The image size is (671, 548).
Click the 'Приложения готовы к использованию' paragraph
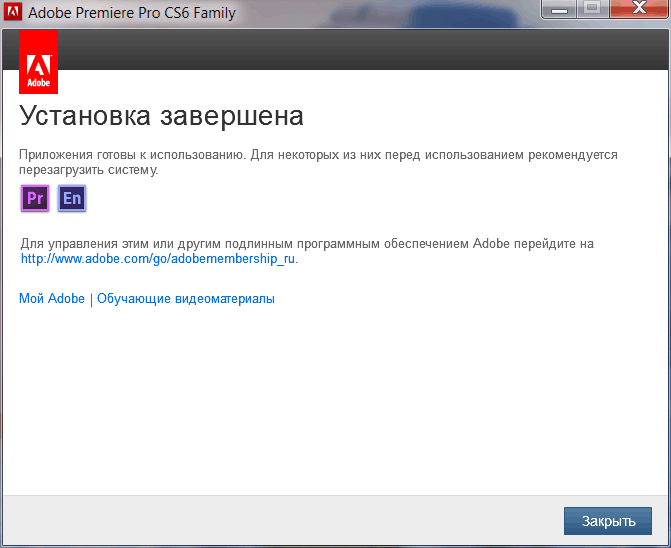(318, 162)
